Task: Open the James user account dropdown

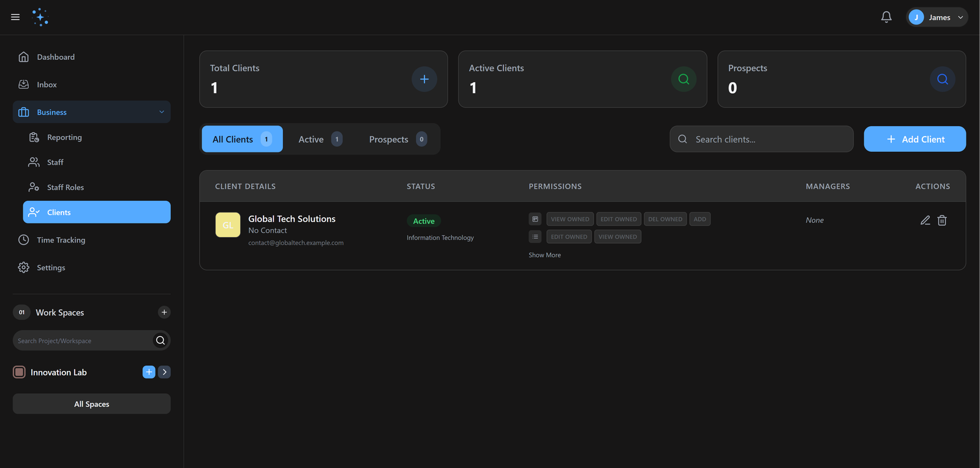Action: (937, 17)
